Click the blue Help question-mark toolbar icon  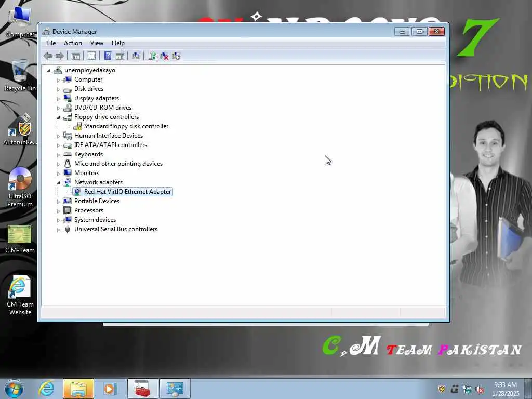point(108,56)
